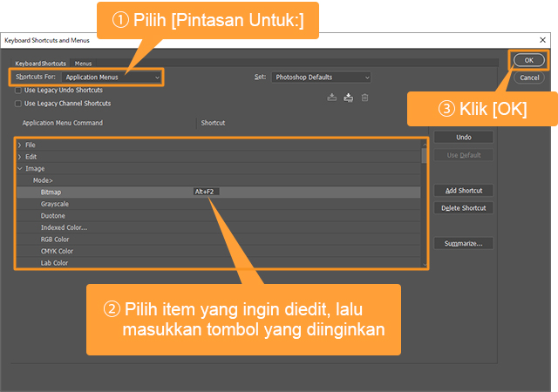Click the OK button
Viewport: 558px width, 392px height.
(x=528, y=60)
